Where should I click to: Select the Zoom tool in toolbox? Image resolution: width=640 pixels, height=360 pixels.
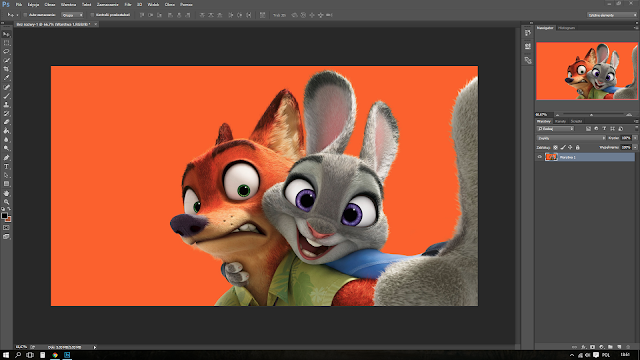6,202
